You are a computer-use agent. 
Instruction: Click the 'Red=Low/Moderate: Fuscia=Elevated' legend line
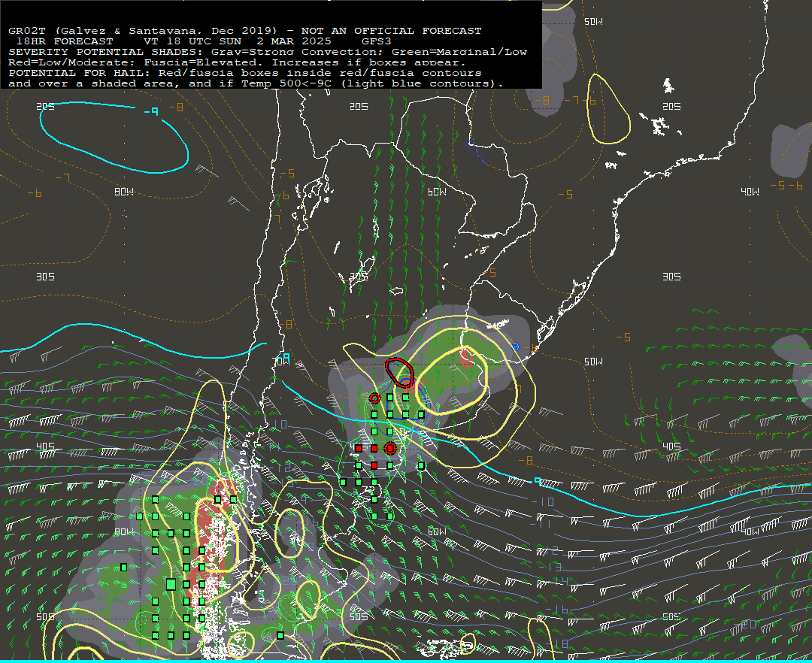[x=237, y=62]
